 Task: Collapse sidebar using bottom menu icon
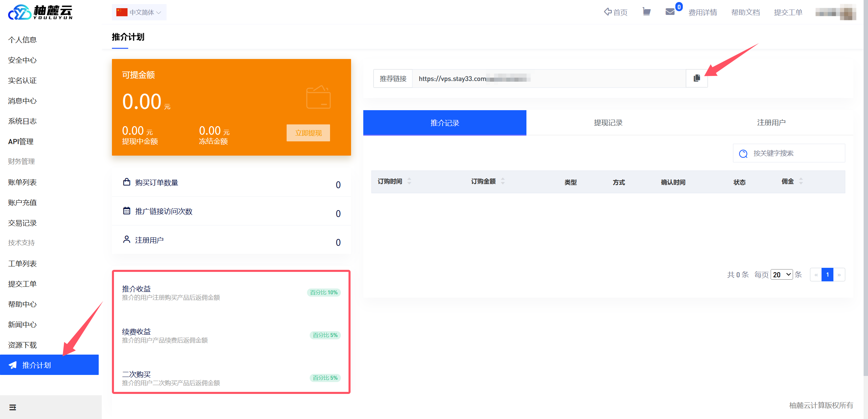click(x=13, y=407)
